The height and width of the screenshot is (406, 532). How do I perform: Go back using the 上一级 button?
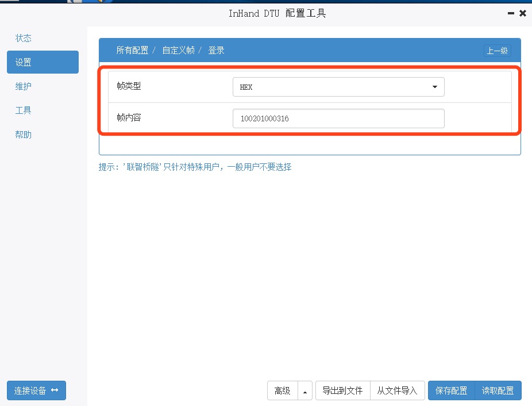497,51
